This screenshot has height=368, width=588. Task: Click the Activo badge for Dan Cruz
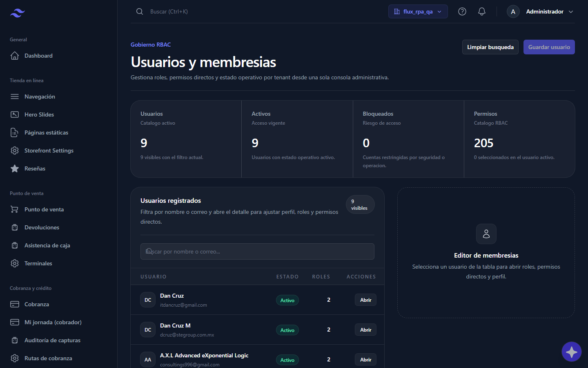click(x=287, y=300)
